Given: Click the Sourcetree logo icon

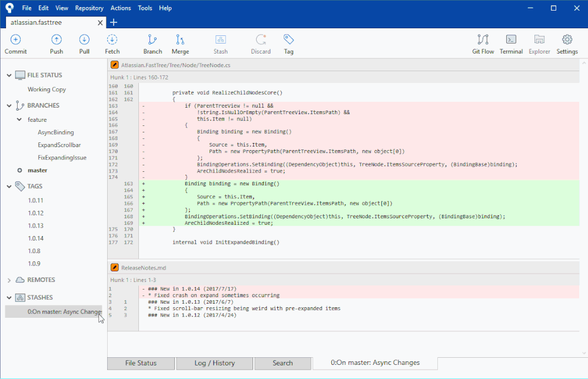Looking at the screenshot, I should click(9, 8).
